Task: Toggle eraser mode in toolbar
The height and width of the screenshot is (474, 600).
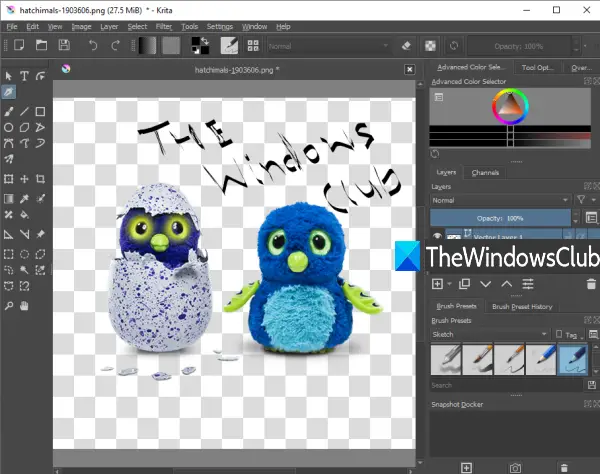Action: [x=406, y=46]
